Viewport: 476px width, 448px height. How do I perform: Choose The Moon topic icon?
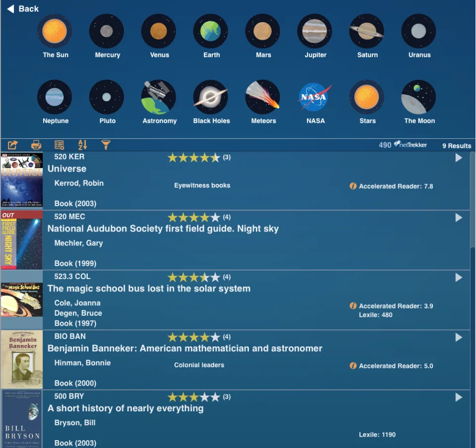click(418, 97)
